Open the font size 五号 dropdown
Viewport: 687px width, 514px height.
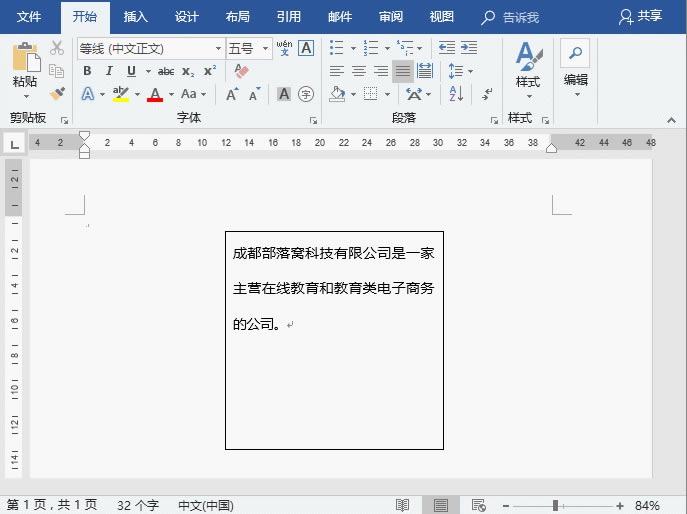point(265,48)
